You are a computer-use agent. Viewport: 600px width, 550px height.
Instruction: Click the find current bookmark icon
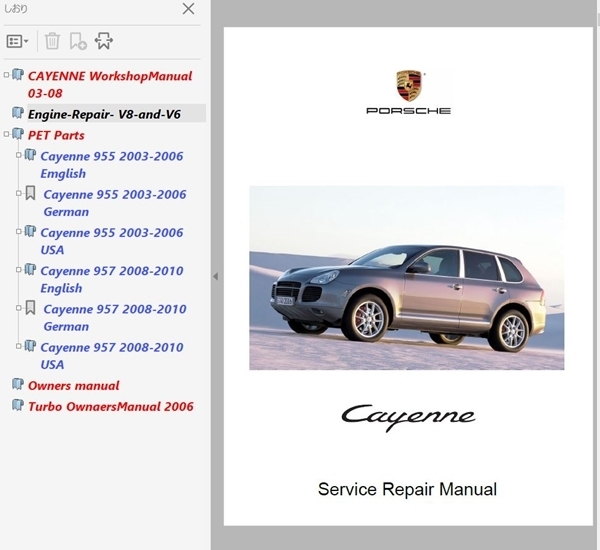pyautogui.click(x=104, y=41)
